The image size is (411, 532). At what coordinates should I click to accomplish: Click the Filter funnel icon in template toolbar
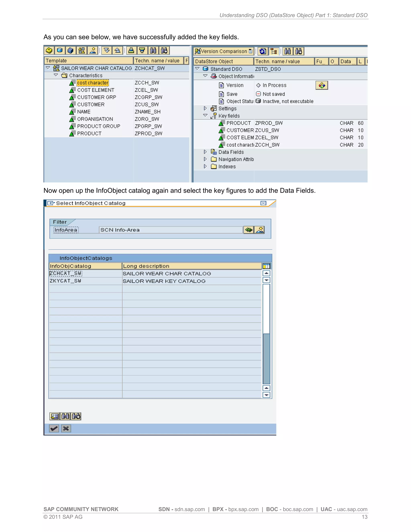click(x=142, y=50)
